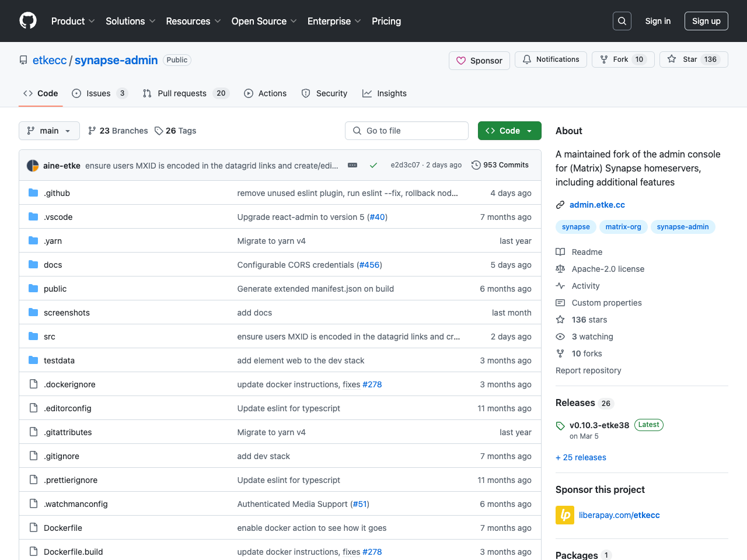Click the Custom properties icon
The image size is (747, 560).
(560, 303)
